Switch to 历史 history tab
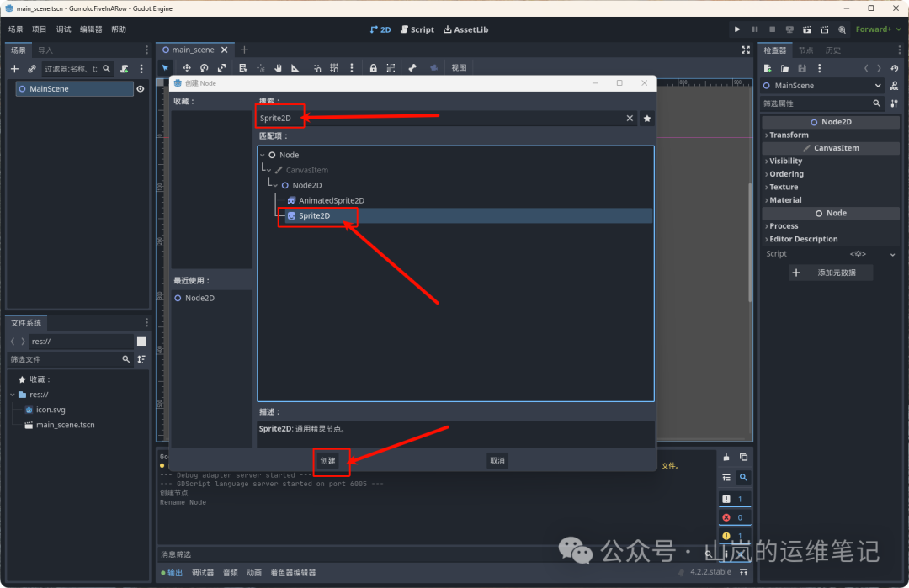The image size is (909, 588). point(833,50)
